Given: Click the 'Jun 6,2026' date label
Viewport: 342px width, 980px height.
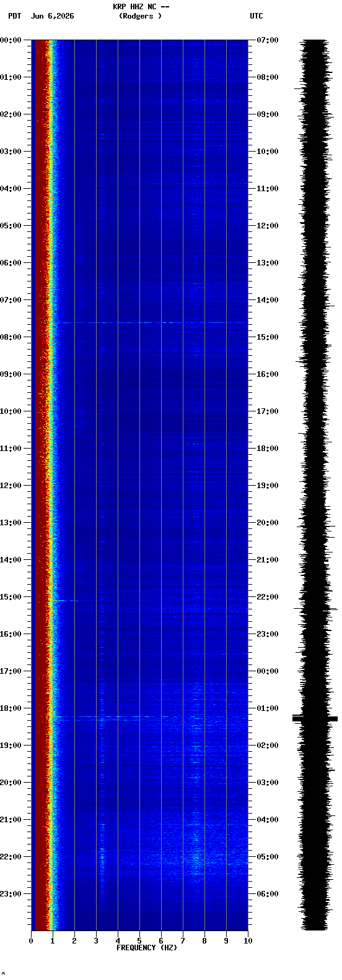Looking at the screenshot, I should click(x=52, y=16).
